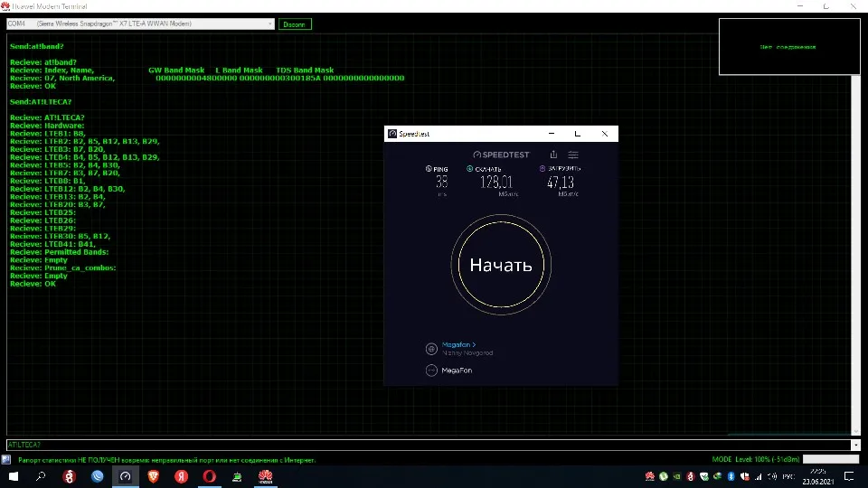This screenshot has width=868, height=488.
Task: Click the Disconn button
Action: coord(295,24)
